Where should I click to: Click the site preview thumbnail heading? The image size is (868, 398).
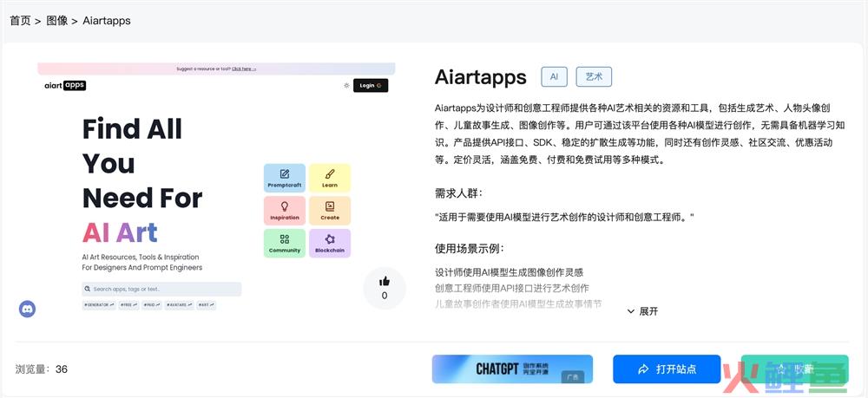tap(142, 180)
